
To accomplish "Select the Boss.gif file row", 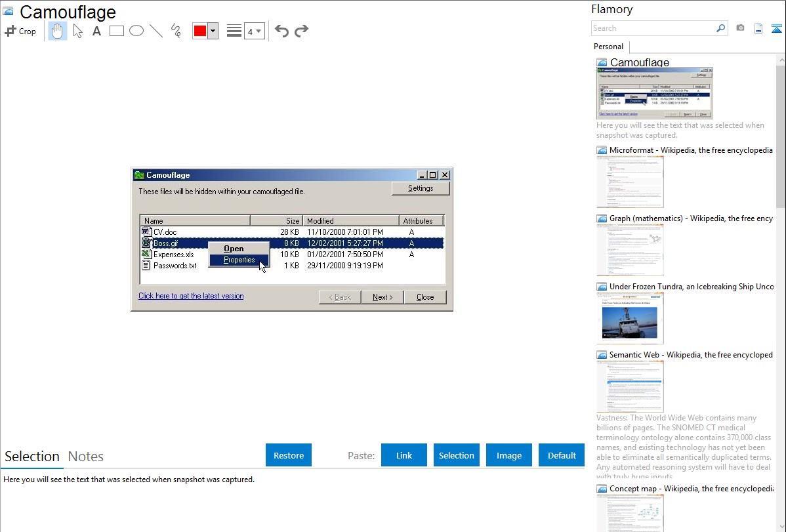I will point(292,243).
